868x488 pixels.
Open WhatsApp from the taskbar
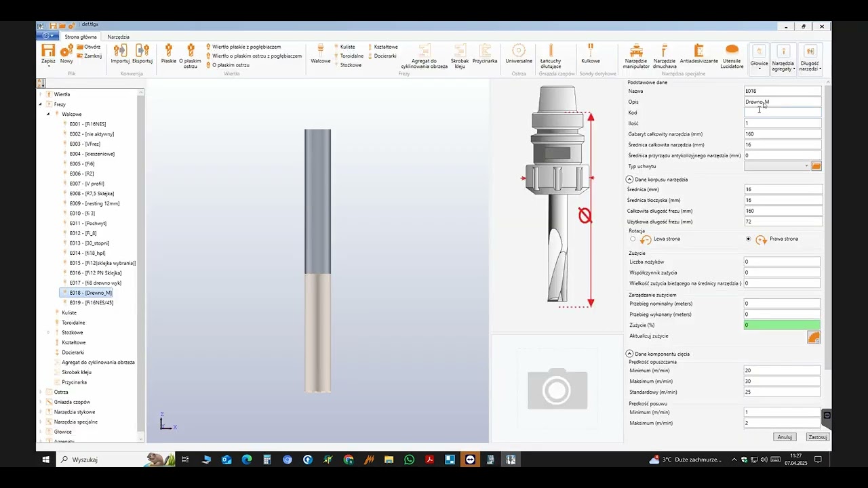pyautogui.click(x=409, y=460)
